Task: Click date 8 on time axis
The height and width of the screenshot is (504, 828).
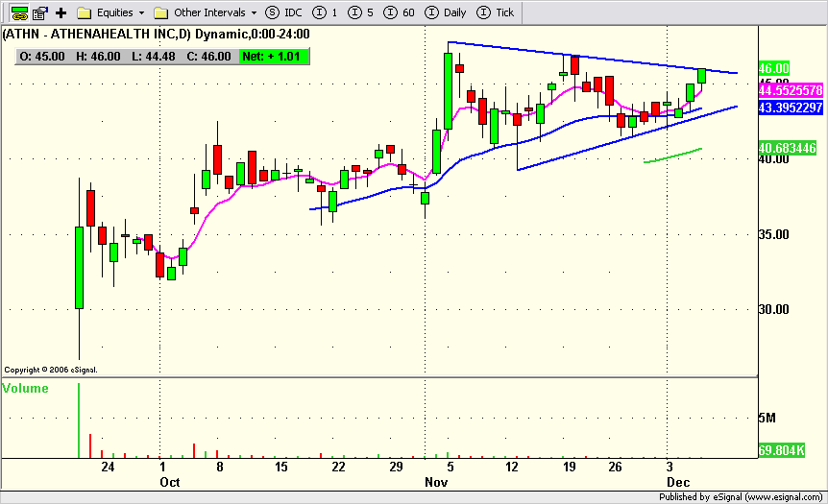Action: [x=220, y=468]
